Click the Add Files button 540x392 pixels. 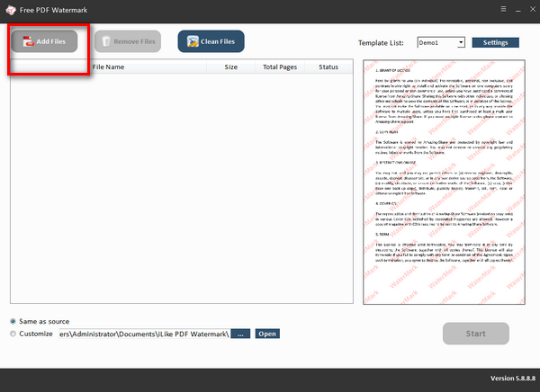44,41
